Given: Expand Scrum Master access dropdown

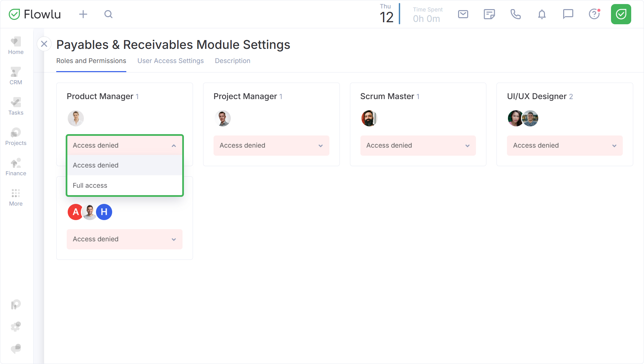Looking at the screenshot, I should tap(418, 146).
